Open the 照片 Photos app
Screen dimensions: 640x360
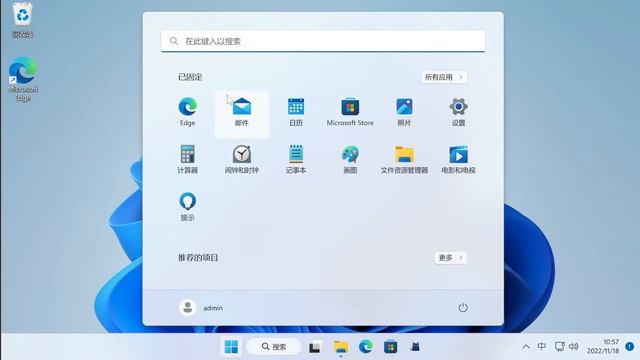(404, 112)
